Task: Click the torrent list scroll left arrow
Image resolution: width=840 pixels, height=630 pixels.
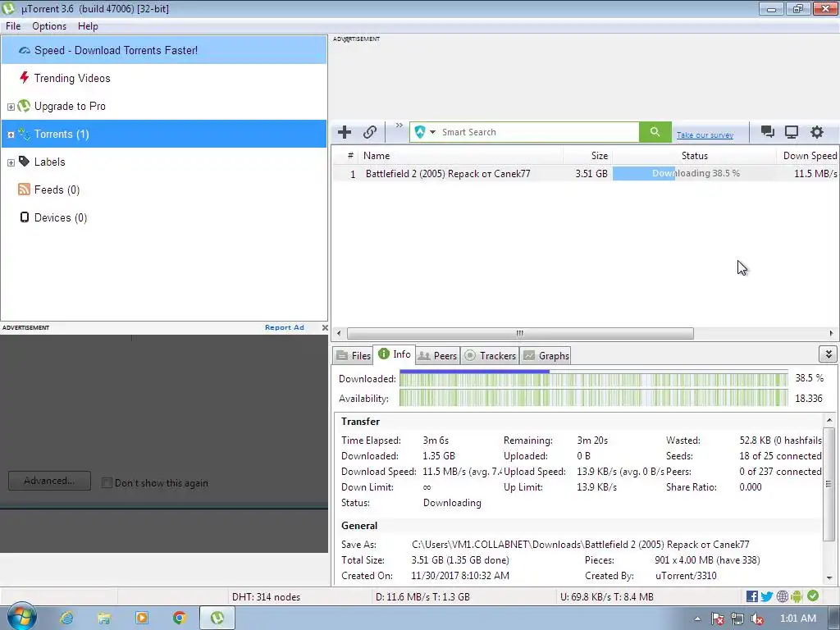Action: pyautogui.click(x=339, y=333)
